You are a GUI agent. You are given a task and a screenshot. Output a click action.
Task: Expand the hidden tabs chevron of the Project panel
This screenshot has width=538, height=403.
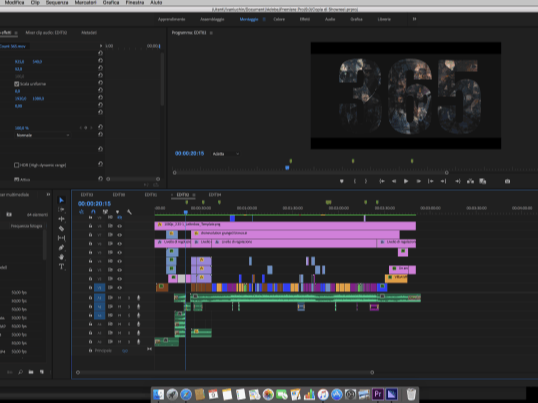[48, 194]
